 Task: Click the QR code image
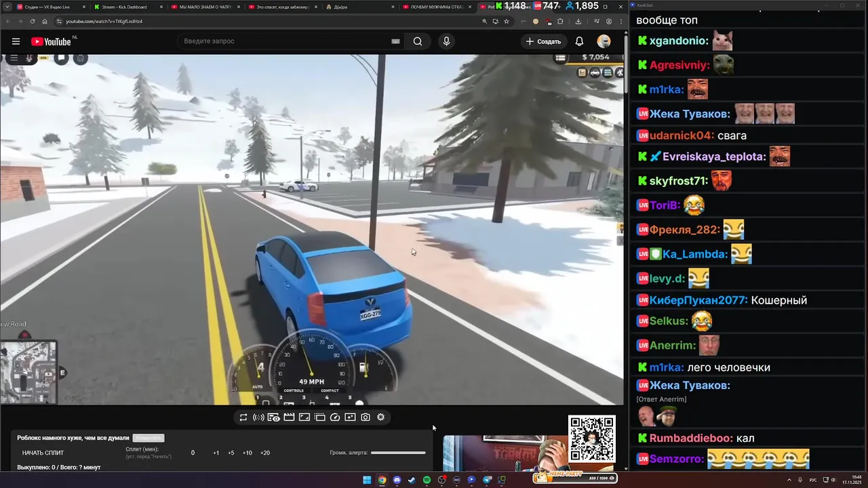click(x=592, y=439)
